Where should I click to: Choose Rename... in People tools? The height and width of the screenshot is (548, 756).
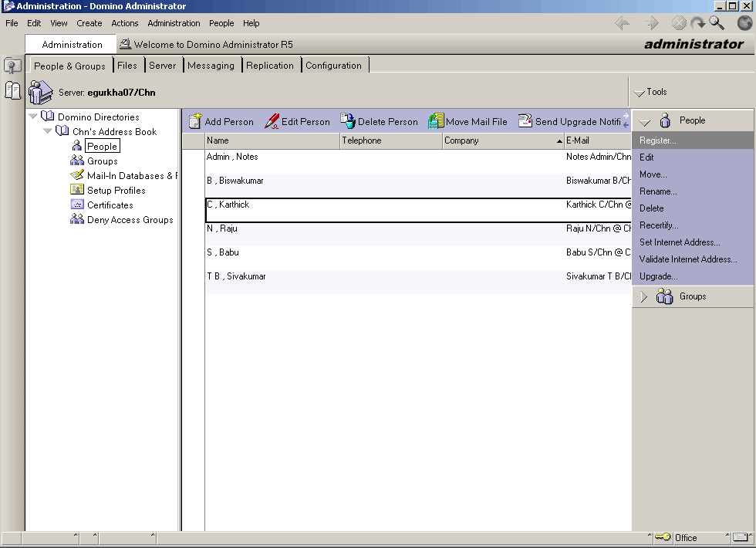[x=693, y=191]
